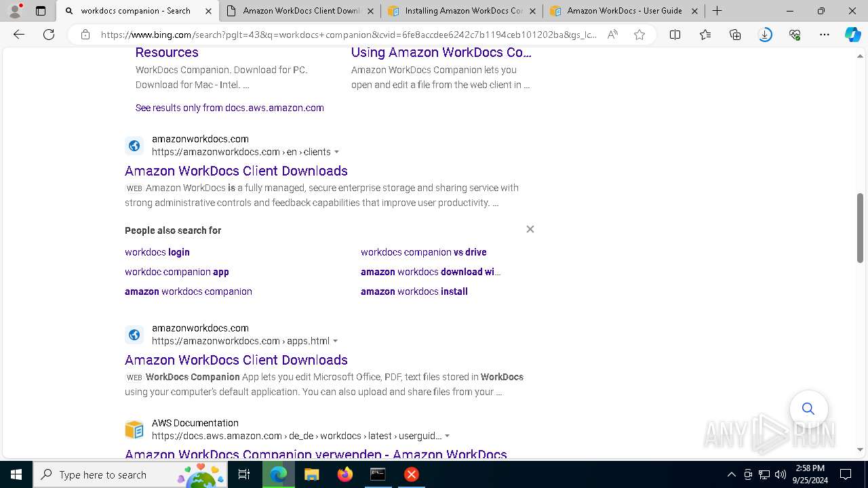Open Browser essentials heart icon
This screenshot has height=488, width=868.
click(x=795, y=35)
